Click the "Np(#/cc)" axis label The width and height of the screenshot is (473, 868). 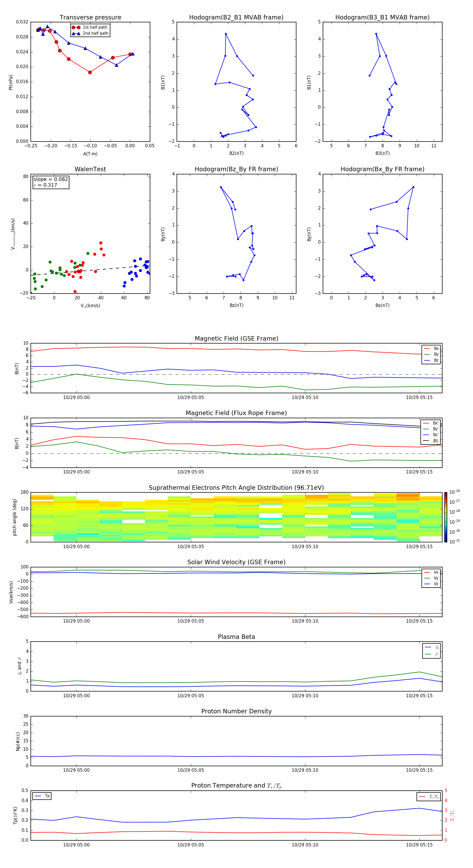pyautogui.click(x=18, y=741)
